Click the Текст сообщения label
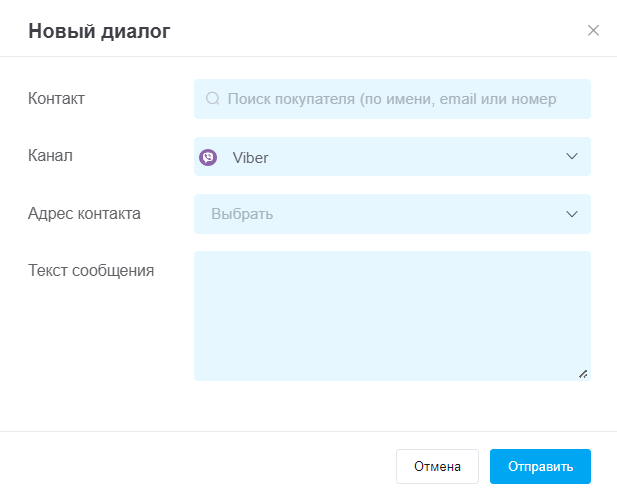The width and height of the screenshot is (617, 495). [x=91, y=270]
